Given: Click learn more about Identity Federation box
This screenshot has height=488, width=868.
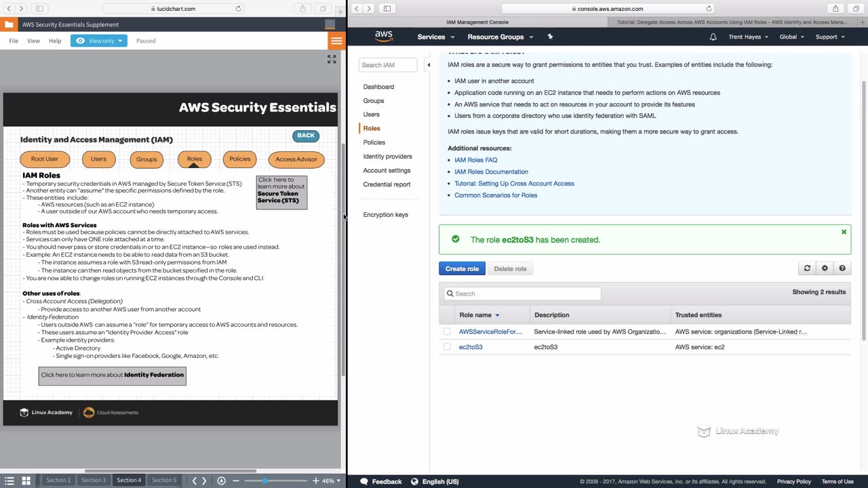Looking at the screenshot, I should [113, 375].
